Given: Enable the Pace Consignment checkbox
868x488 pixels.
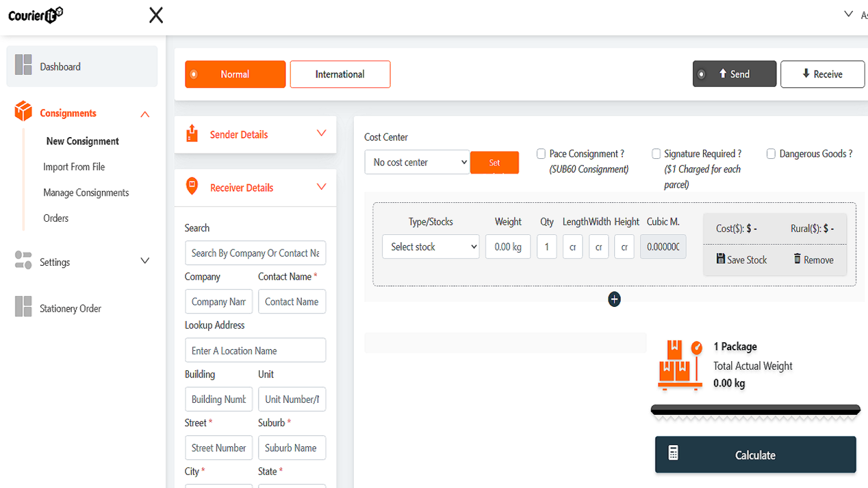Looking at the screenshot, I should 541,154.
